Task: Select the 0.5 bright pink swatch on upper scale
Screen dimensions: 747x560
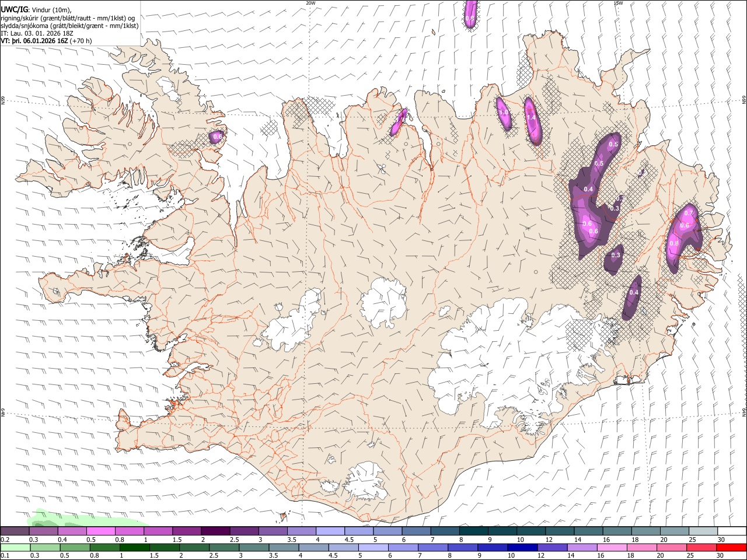Action: tap(101, 531)
